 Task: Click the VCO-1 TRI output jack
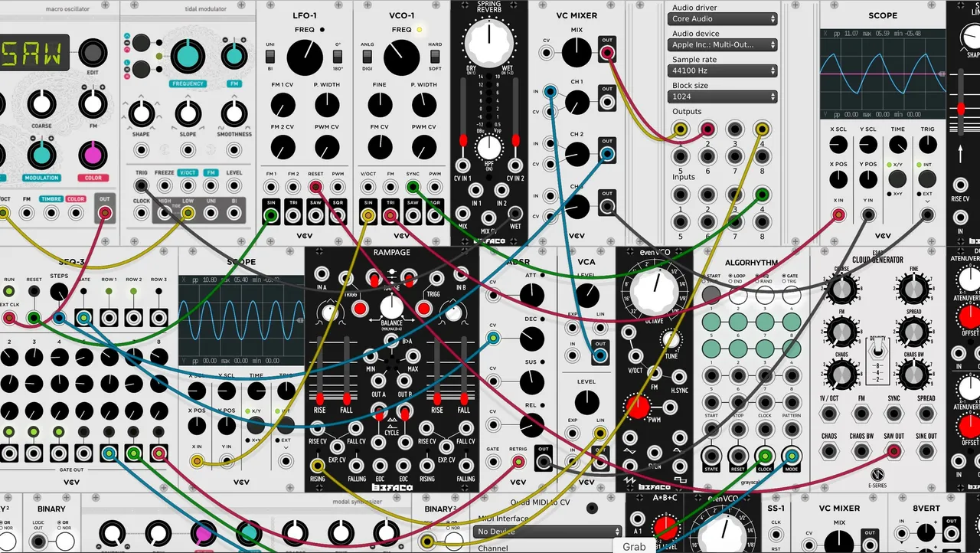390,216
